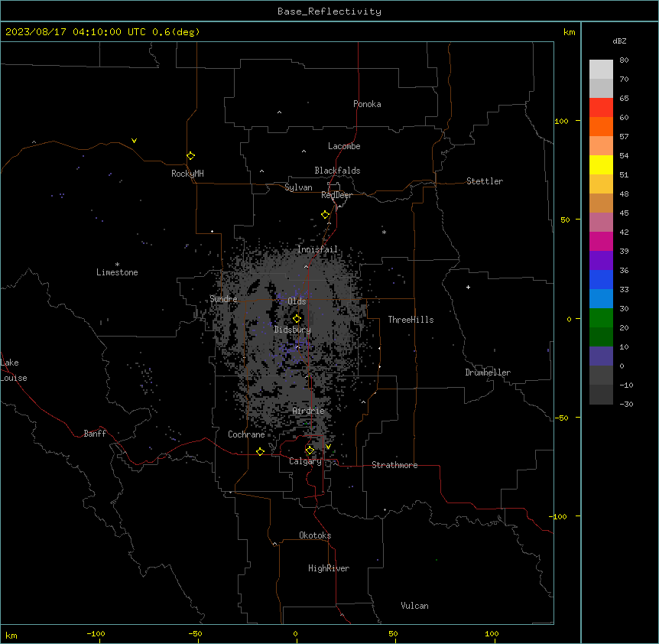
Task: Click the Lacombe city label
Action: coord(344,146)
